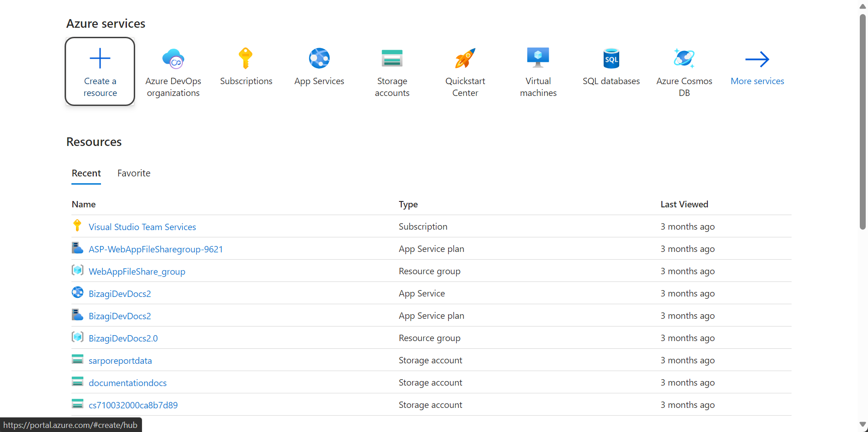The height and width of the screenshot is (432, 868).
Task: Open Visual Studio Team Services subscription link
Action: click(142, 227)
